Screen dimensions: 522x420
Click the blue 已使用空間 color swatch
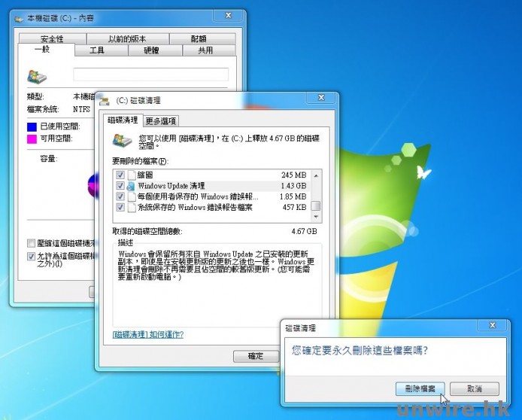[x=32, y=126]
